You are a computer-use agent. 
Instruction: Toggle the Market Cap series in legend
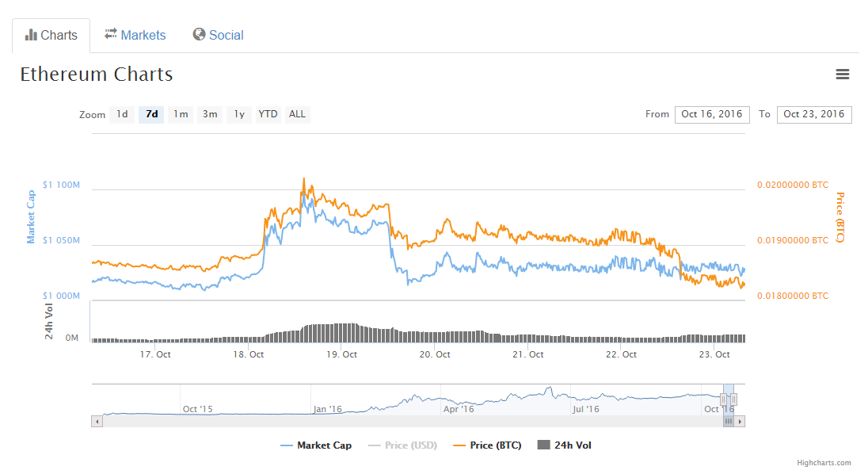coord(316,445)
